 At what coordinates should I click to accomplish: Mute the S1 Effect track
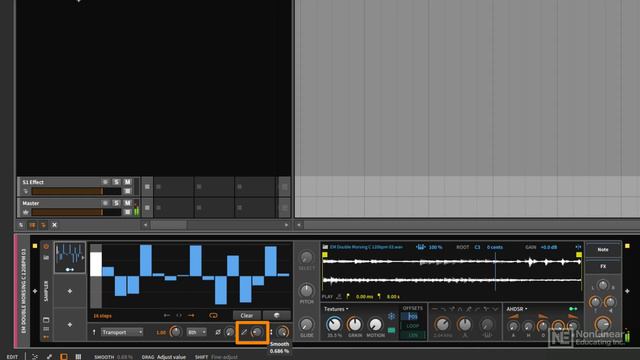(x=127, y=182)
